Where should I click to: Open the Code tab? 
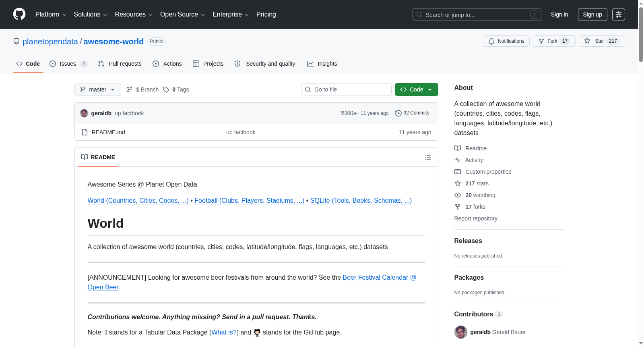click(28, 64)
